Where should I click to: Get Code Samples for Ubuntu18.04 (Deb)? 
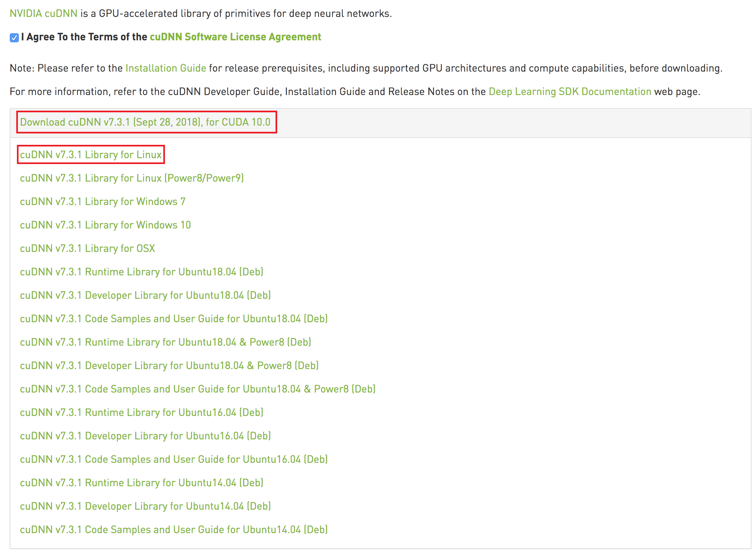pos(174,318)
